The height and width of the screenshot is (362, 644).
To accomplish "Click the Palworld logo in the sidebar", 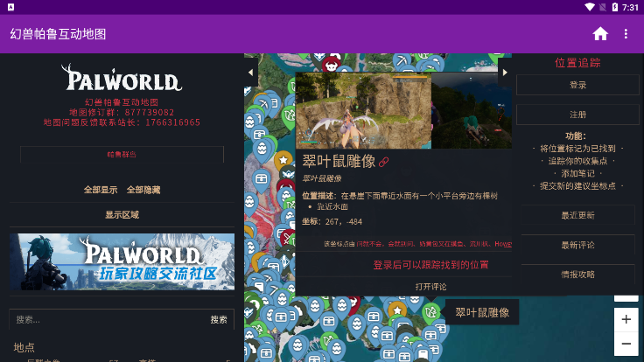I will [122, 78].
